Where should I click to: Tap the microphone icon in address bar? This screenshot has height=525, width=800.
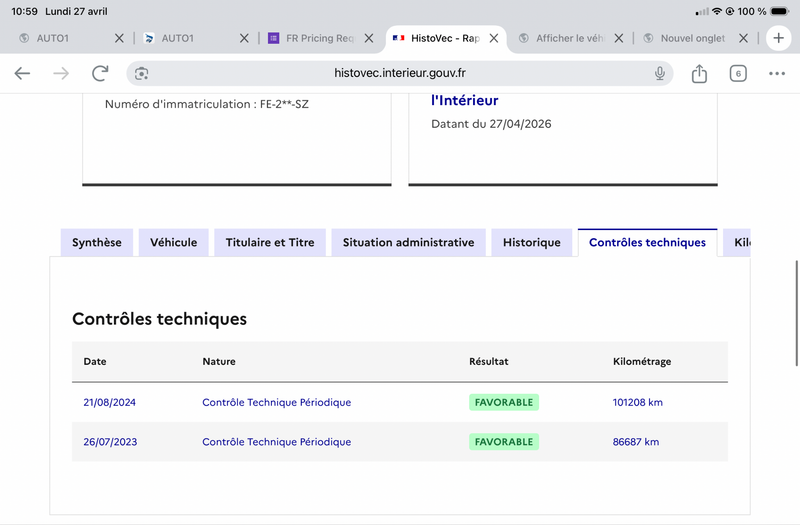click(x=660, y=73)
